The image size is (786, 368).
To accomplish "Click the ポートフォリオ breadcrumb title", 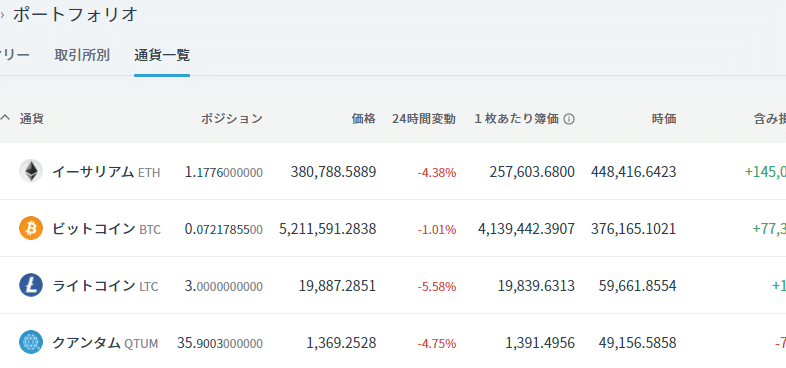I will click(x=75, y=15).
